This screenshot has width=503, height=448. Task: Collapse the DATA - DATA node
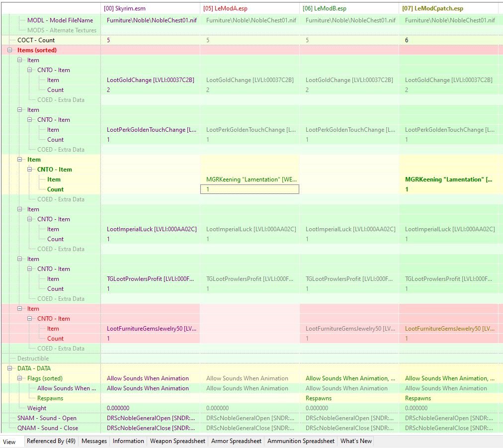click(9, 368)
